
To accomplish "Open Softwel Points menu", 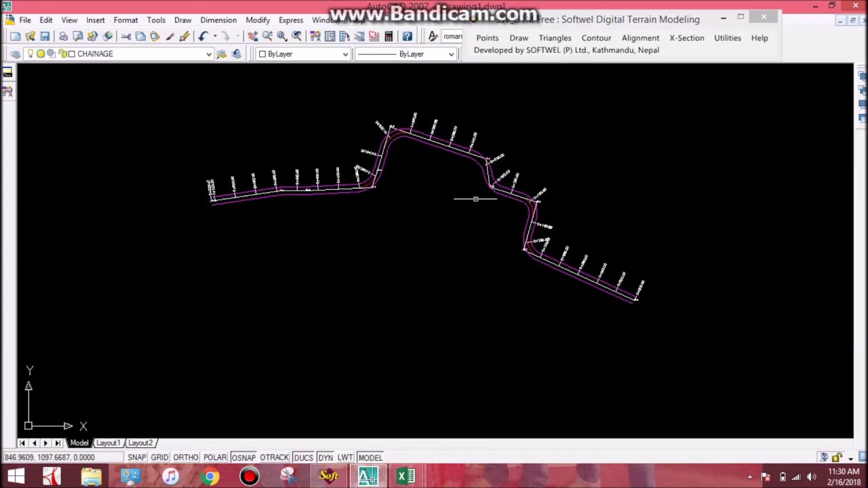I will 487,38.
